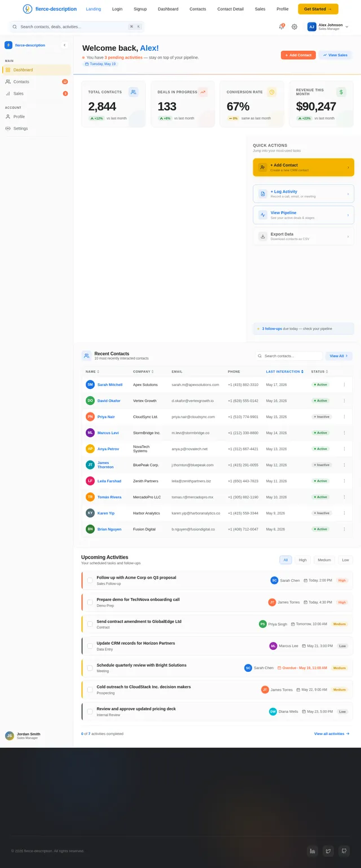361x868 pixels.
Task: Check the Follow up with Acme Corp activity
Action: pyautogui.click(x=90, y=580)
